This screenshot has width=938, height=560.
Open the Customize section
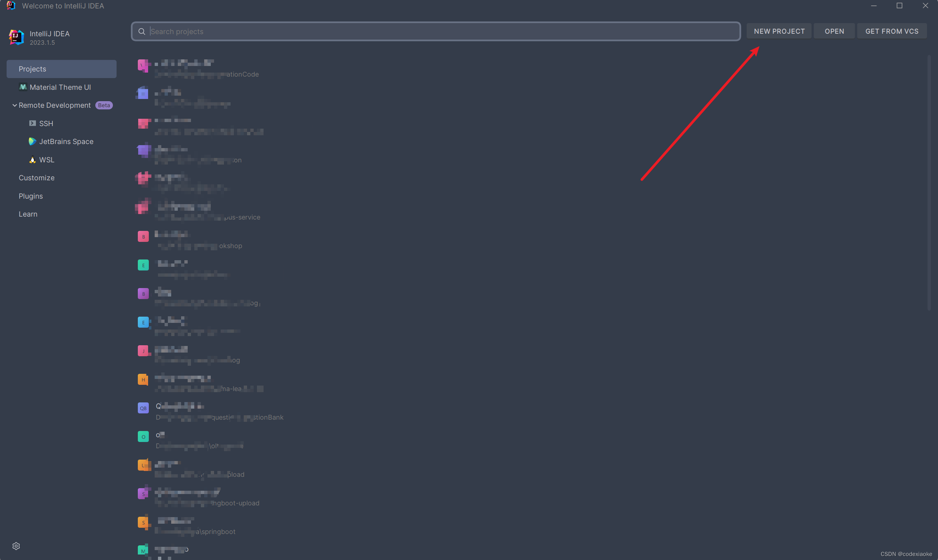(37, 178)
